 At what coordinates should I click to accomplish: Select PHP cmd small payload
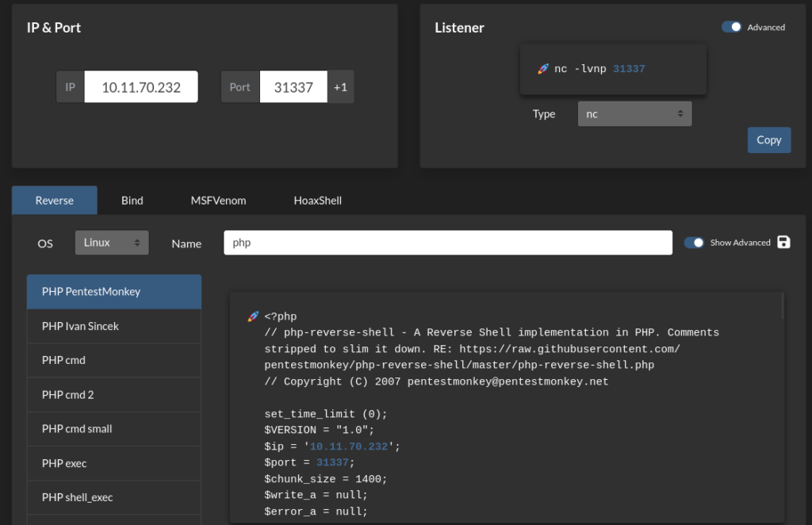point(114,429)
